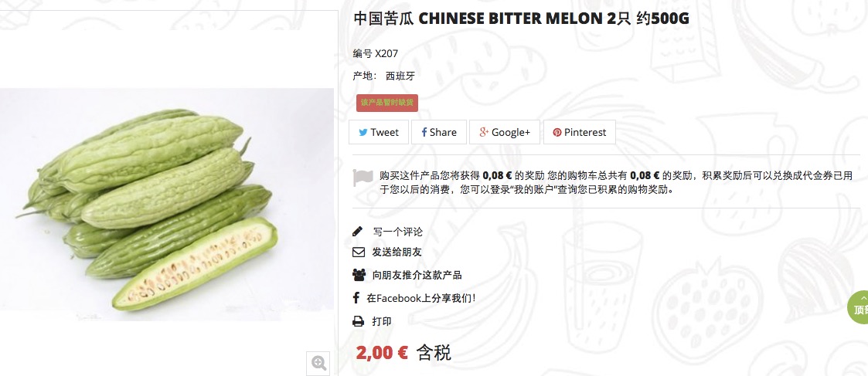The width and height of the screenshot is (868, 376).
Task: Share the product via the Tweet button
Action: [379, 132]
